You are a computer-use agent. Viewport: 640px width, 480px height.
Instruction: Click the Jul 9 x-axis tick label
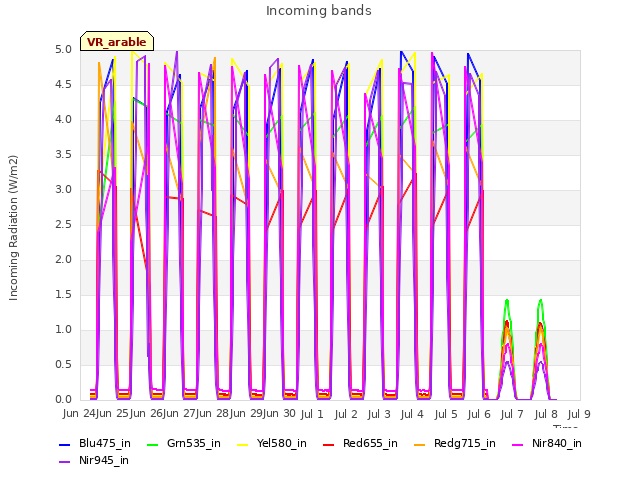pos(579,414)
